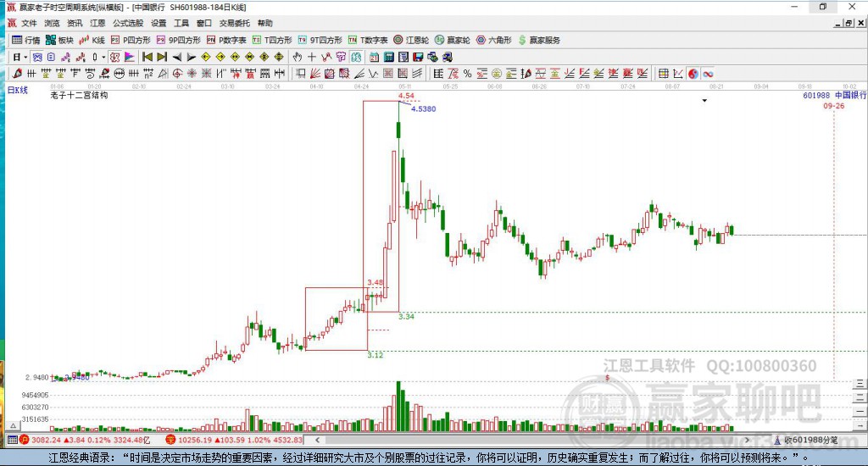
Task: Click the infinity symbol icon
Action: [x=708, y=74]
